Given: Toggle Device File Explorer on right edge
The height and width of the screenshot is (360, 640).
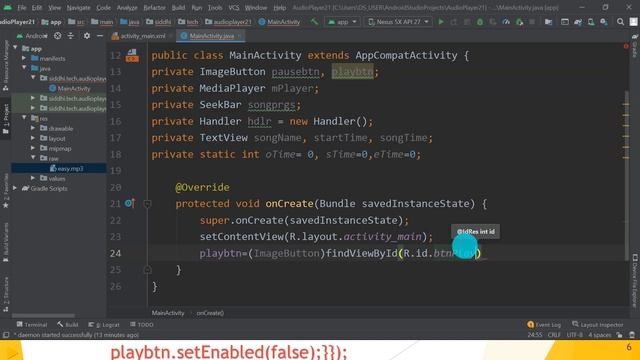Looking at the screenshot, I should [635, 280].
